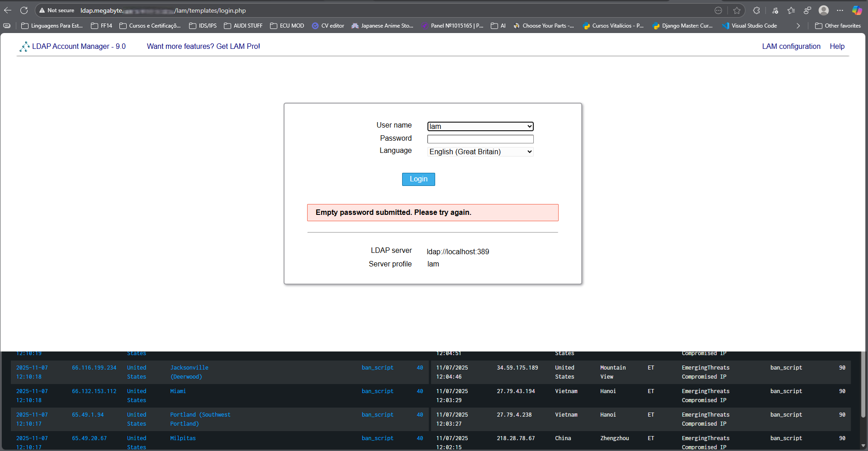
Task: Open the Other favorites folder
Action: [838, 26]
